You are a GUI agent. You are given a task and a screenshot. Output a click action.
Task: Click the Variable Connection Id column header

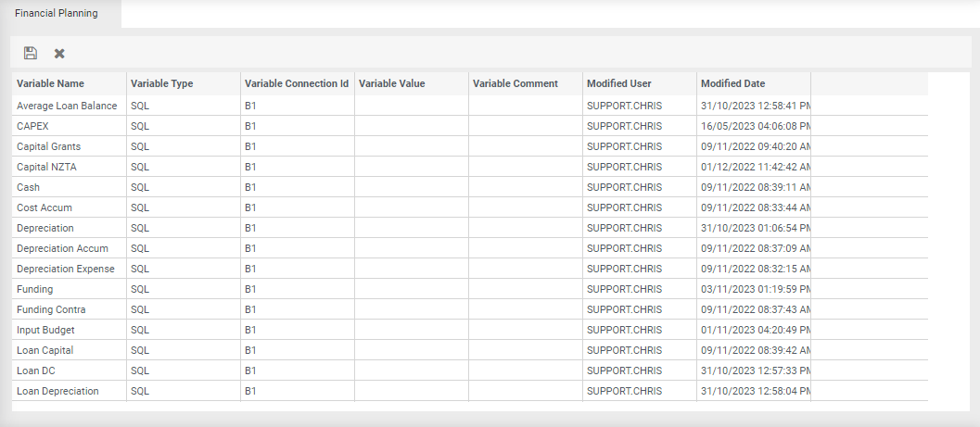[296, 83]
